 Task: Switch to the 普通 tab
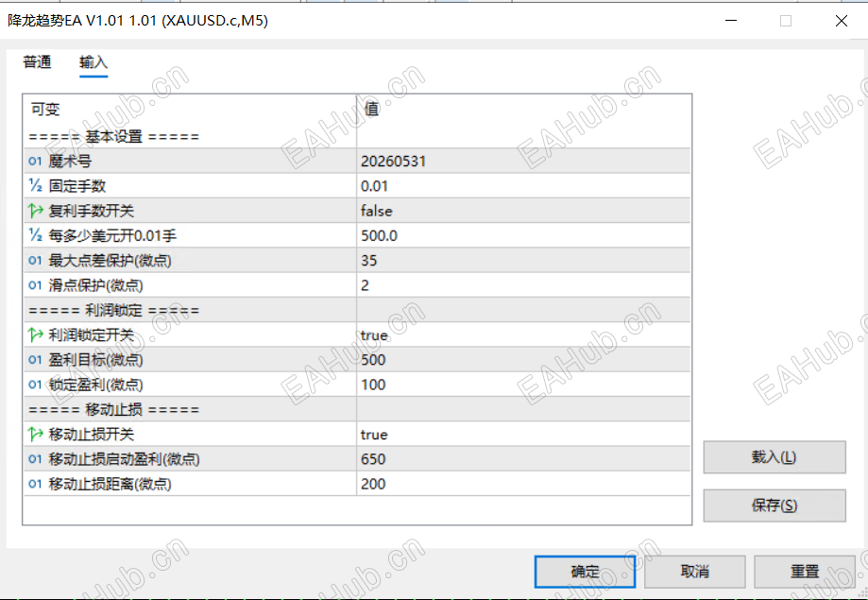tap(38, 62)
